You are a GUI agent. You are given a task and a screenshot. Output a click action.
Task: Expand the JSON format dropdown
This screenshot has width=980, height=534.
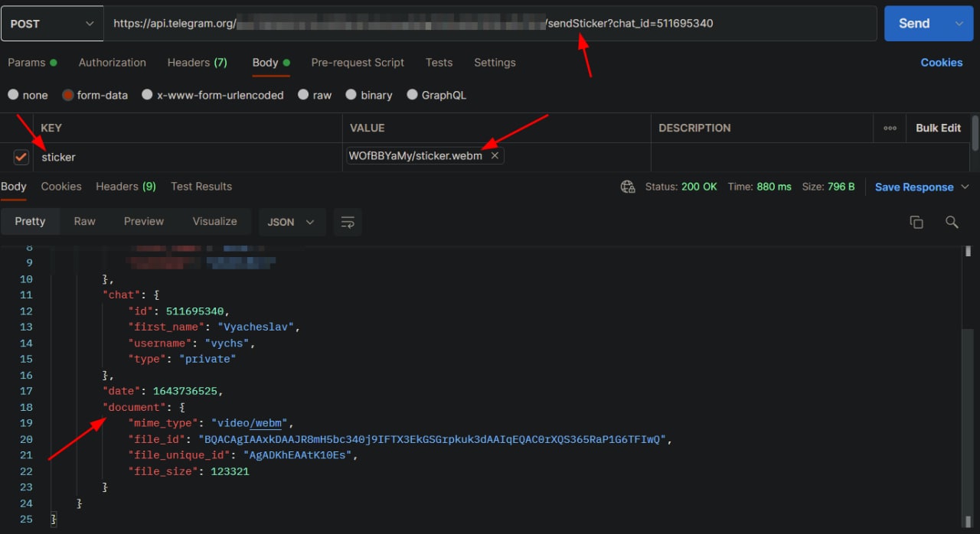(x=292, y=222)
